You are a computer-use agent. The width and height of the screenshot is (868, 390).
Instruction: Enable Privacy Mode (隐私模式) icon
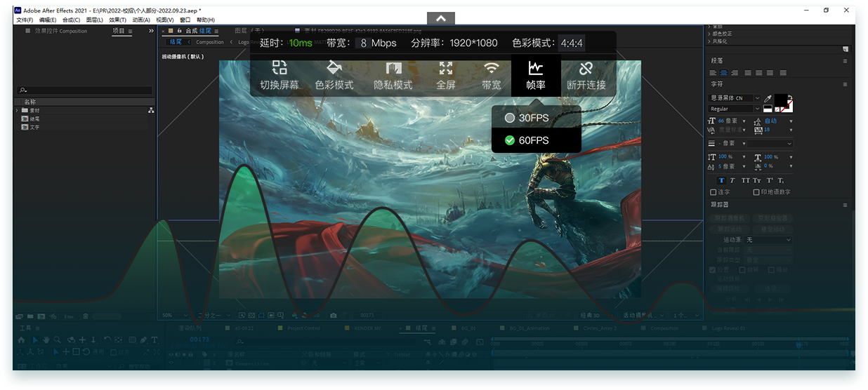[393, 68]
